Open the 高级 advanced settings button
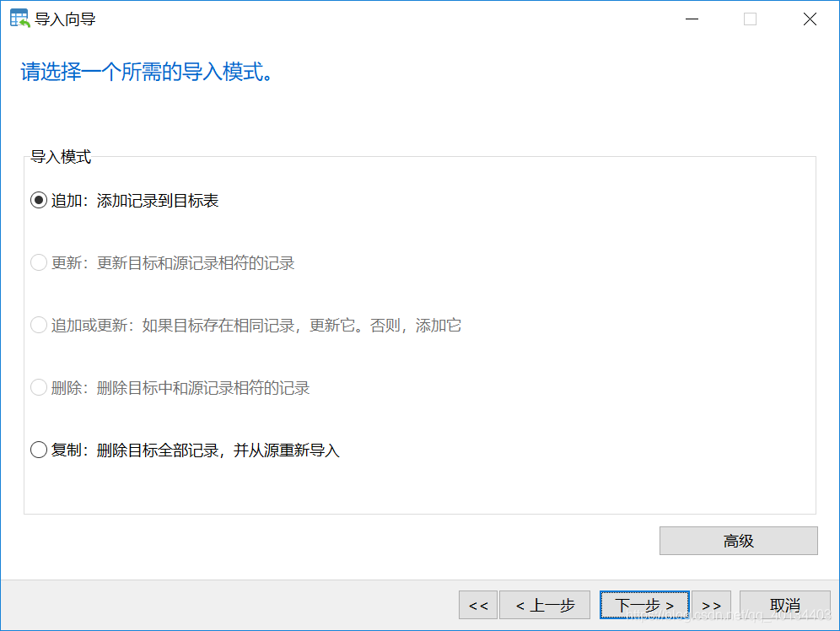840x631 pixels. pyautogui.click(x=738, y=541)
